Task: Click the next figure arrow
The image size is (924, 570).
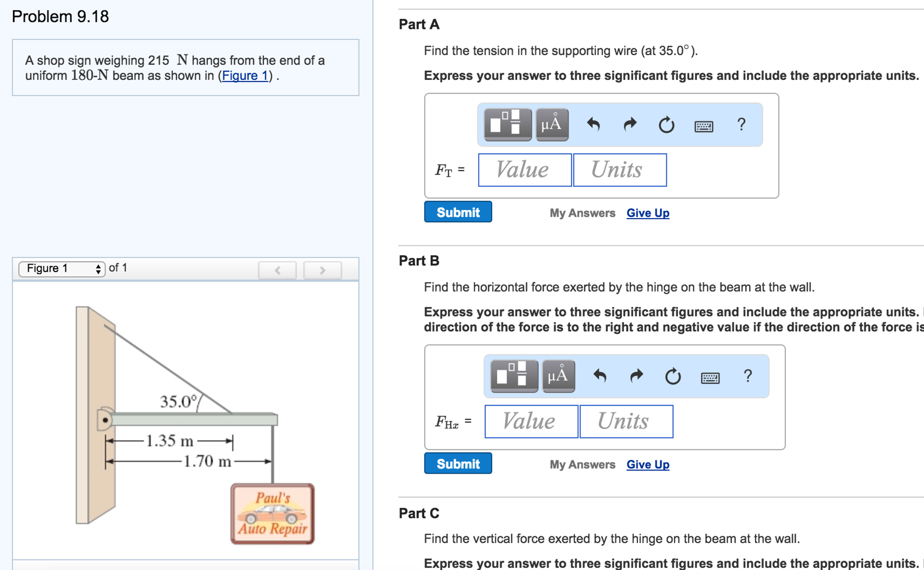Action: (322, 270)
